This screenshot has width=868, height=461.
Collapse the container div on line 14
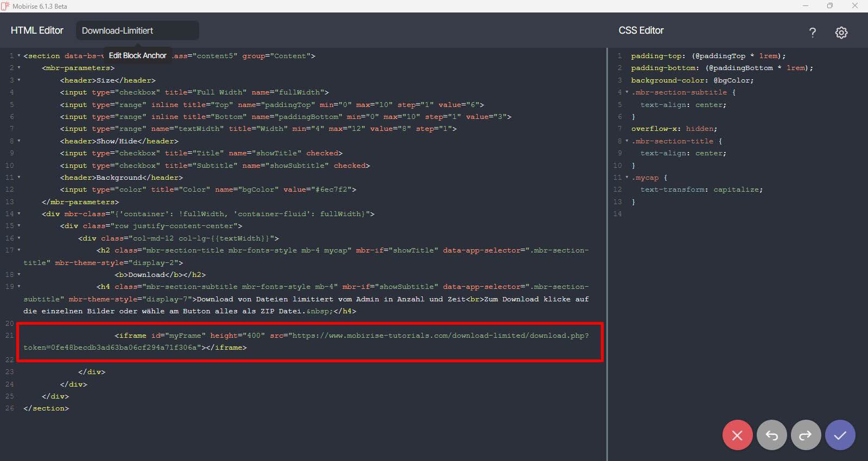coord(19,214)
